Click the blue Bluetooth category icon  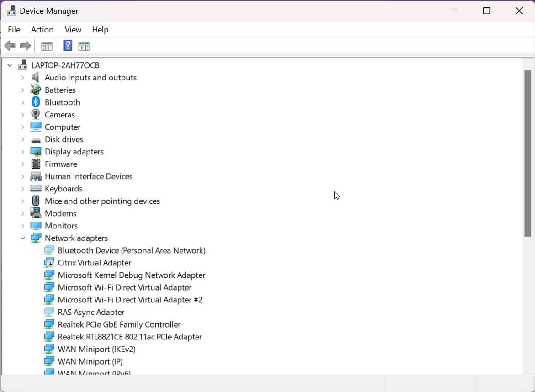click(36, 102)
